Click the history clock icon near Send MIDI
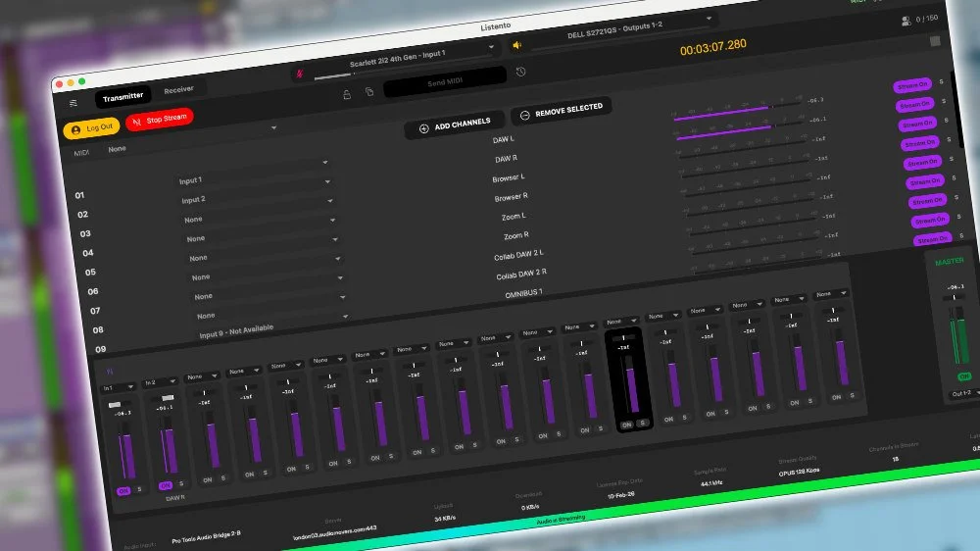 520,72
